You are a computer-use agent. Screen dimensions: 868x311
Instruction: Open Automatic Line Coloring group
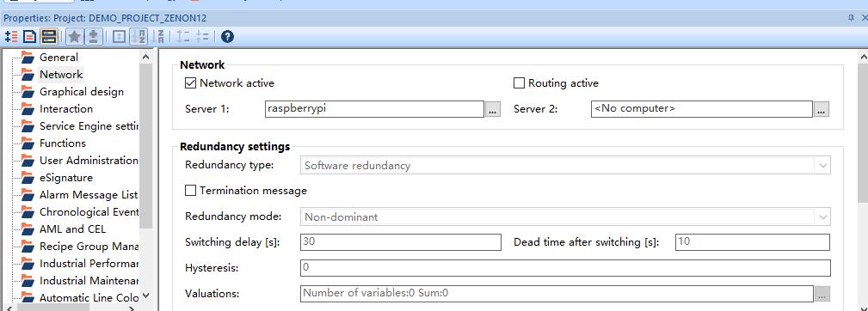(x=89, y=297)
